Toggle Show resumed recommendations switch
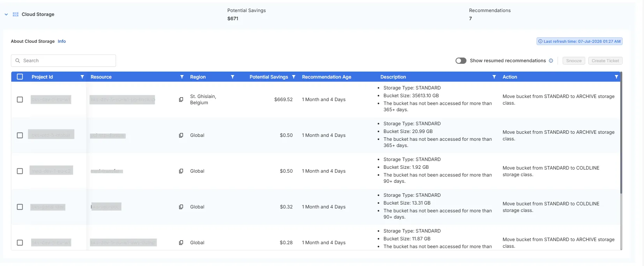Image resolution: width=644 pixels, height=266 pixels. coord(461,61)
